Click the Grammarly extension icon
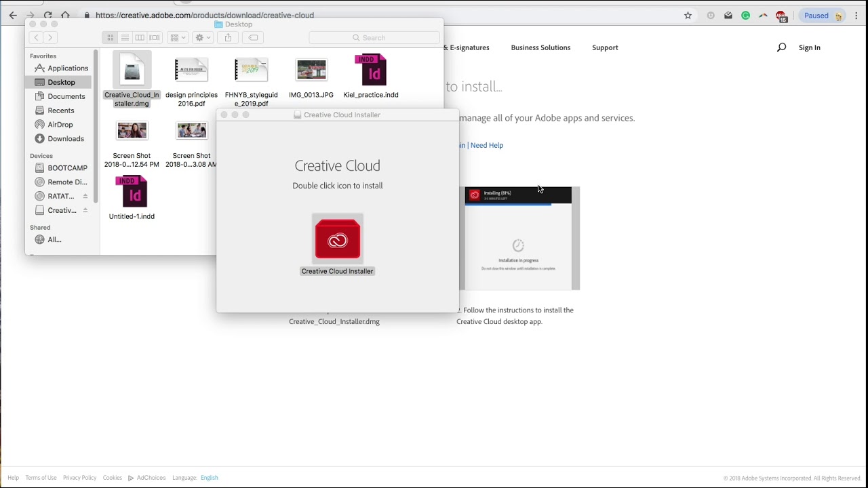 pyautogui.click(x=746, y=16)
